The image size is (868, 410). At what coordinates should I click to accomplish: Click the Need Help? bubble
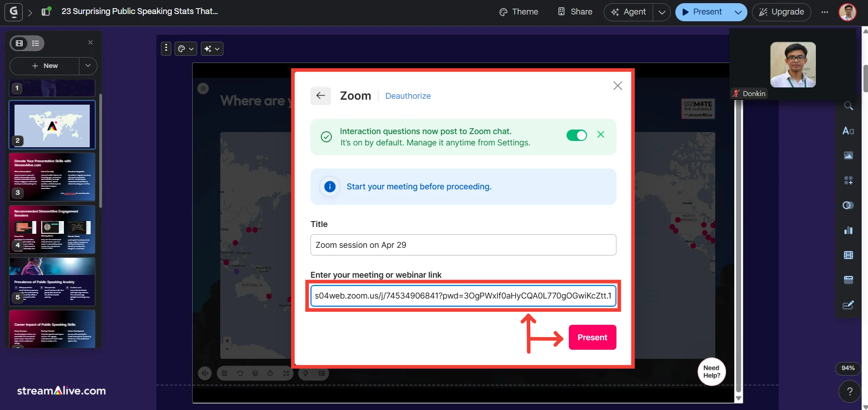[712, 372]
